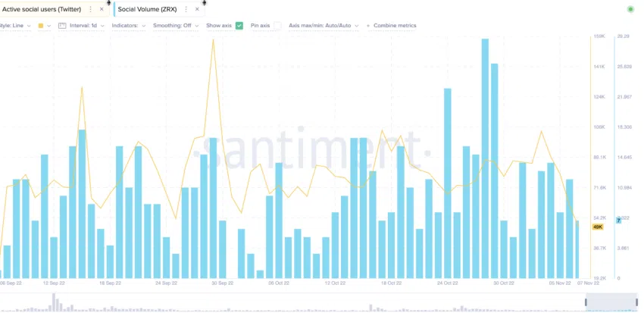Open options menu for Active social users metric
This screenshot has width=644, height=313.
[91, 9]
